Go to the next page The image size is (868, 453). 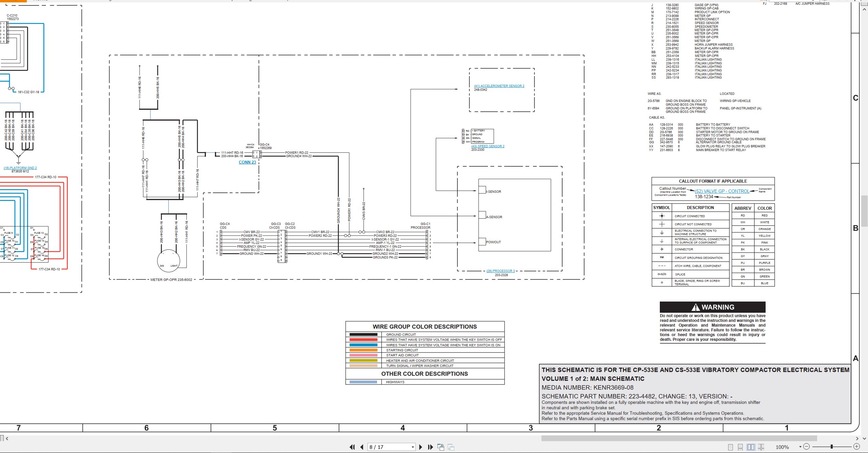(420, 447)
